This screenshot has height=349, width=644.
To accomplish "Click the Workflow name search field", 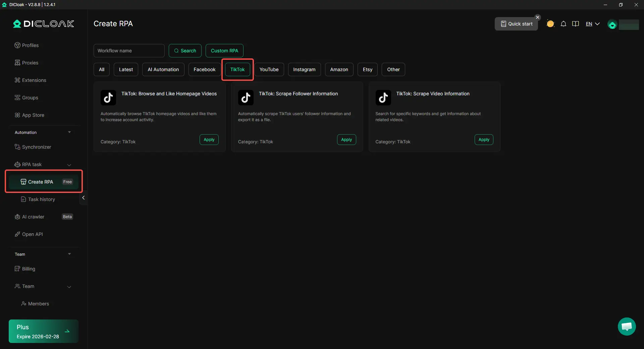I will 129,51.
